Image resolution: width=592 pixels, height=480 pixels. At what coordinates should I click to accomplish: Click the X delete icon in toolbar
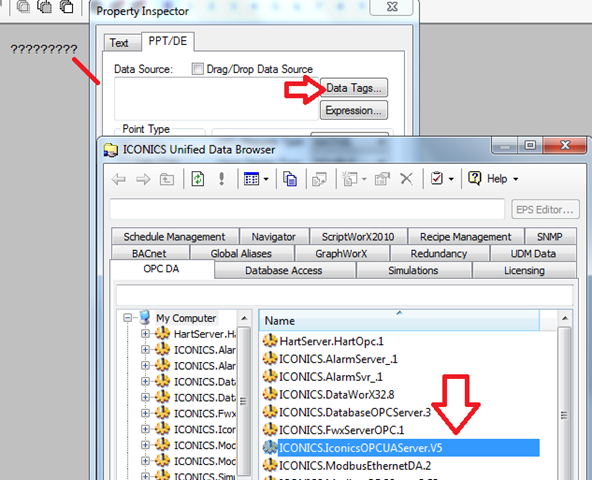pyautogui.click(x=406, y=178)
